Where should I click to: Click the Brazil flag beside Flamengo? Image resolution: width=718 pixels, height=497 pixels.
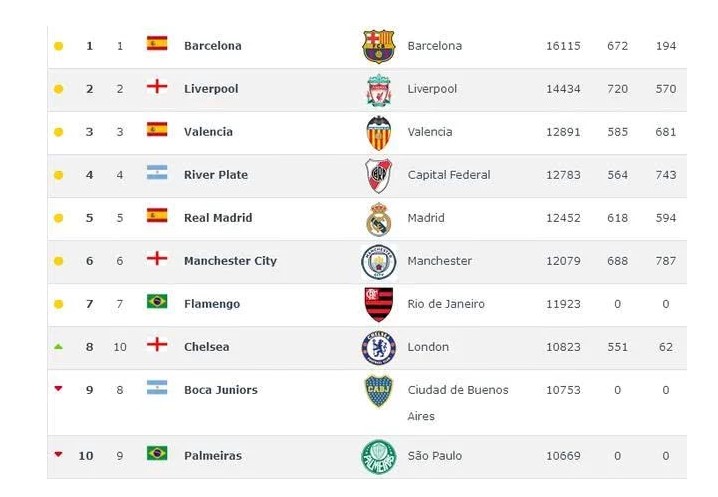(x=157, y=302)
